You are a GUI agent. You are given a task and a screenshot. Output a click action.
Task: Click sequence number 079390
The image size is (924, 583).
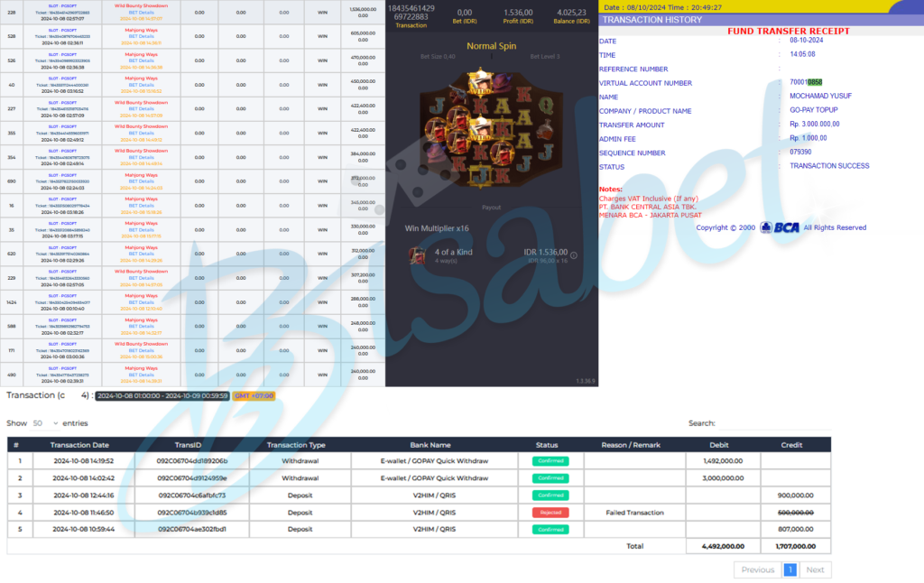(x=801, y=152)
